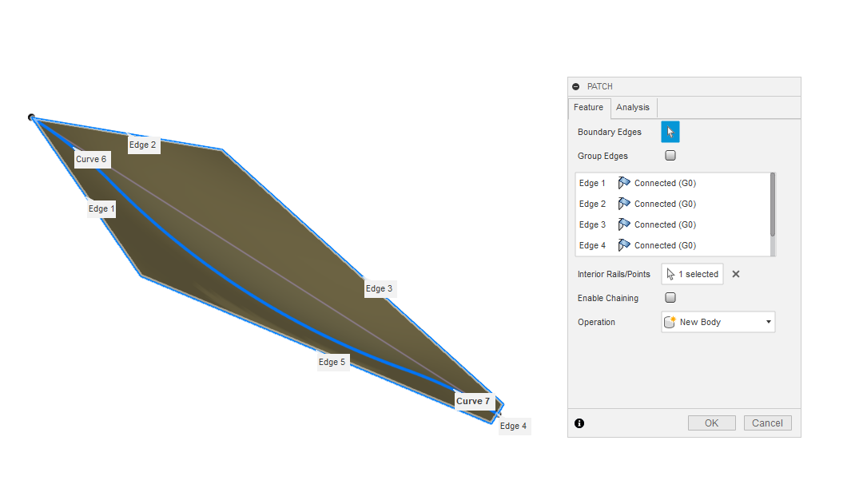Activate the Boundary Edges selection tool
Image resolution: width=867 pixels, height=504 pixels.
click(x=670, y=131)
